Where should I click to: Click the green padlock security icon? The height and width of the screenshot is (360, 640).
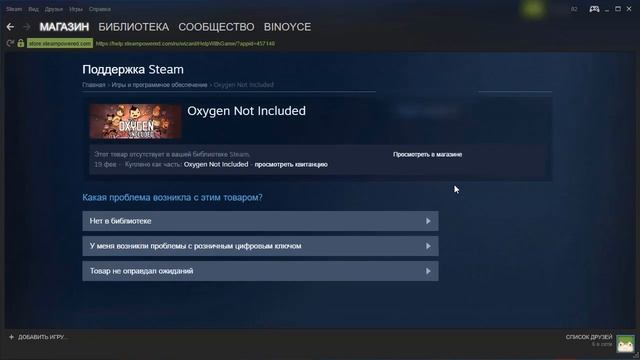pyautogui.click(x=21, y=43)
